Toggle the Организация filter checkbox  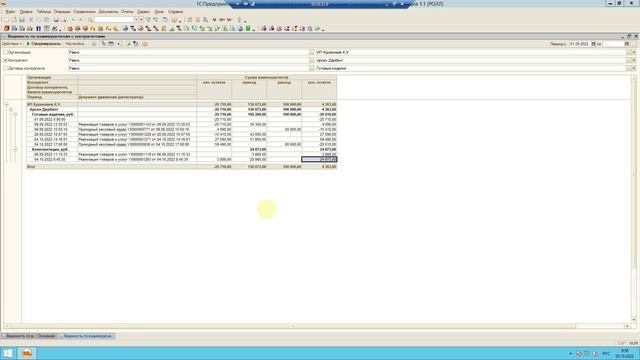pyautogui.click(x=6, y=52)
